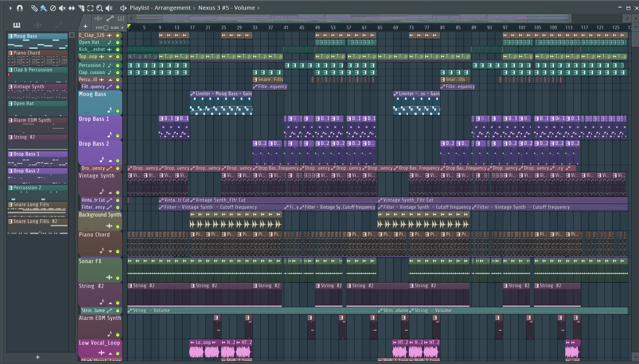Mute the Open Hat track

coord(118,42)
